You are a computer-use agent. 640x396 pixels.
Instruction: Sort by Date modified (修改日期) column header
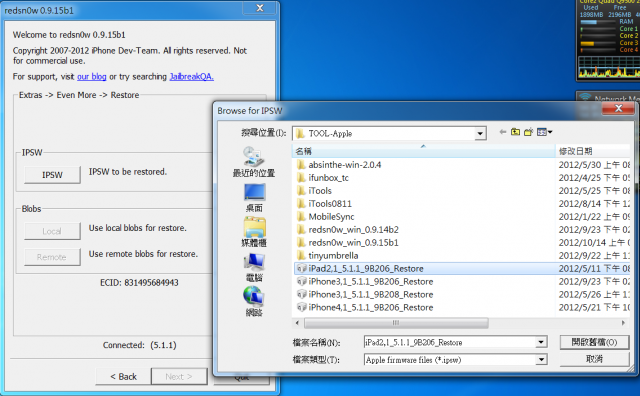(593, 151)
